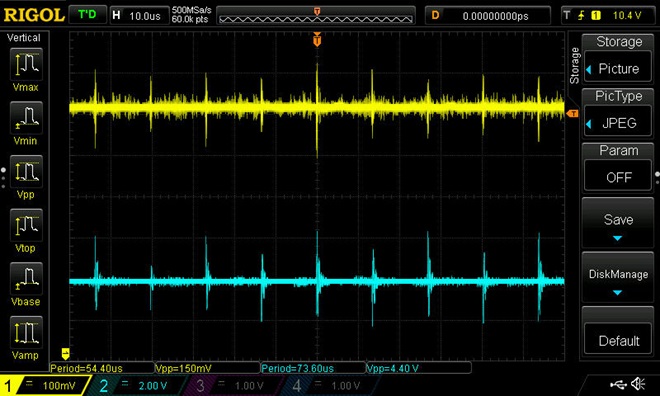Change PicType from JPEG
This screenshot has width=660, height=396.
click(618, 123)
